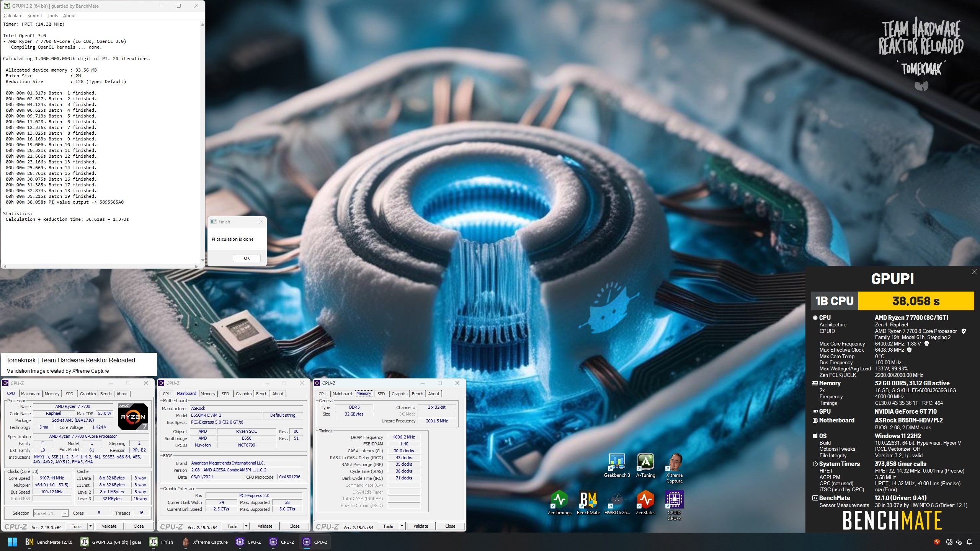This screenshot has width=980, height=551.
Task: Click the Ryzen 7 logo in CPU-Z
Action: pos(133,416)
